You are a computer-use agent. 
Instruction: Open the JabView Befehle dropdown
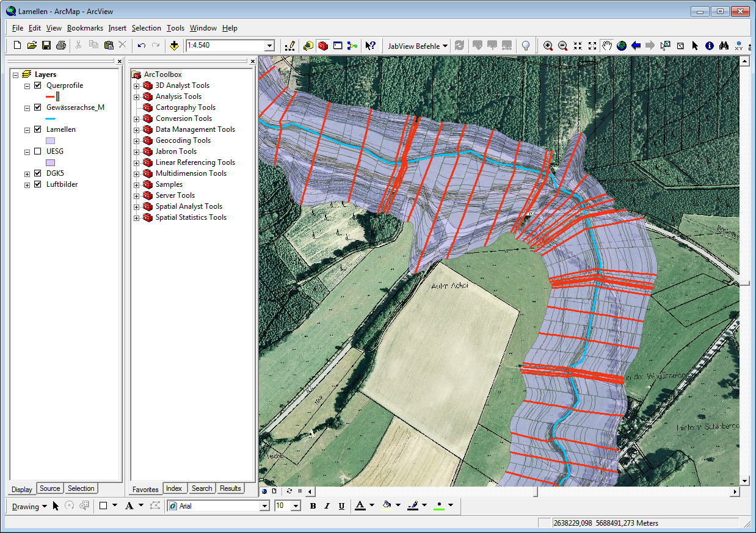pos(418,46)
